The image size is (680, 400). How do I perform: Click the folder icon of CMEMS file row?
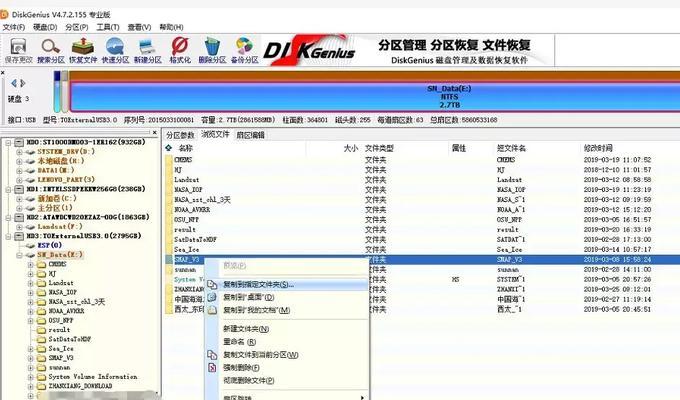point(169,160)
